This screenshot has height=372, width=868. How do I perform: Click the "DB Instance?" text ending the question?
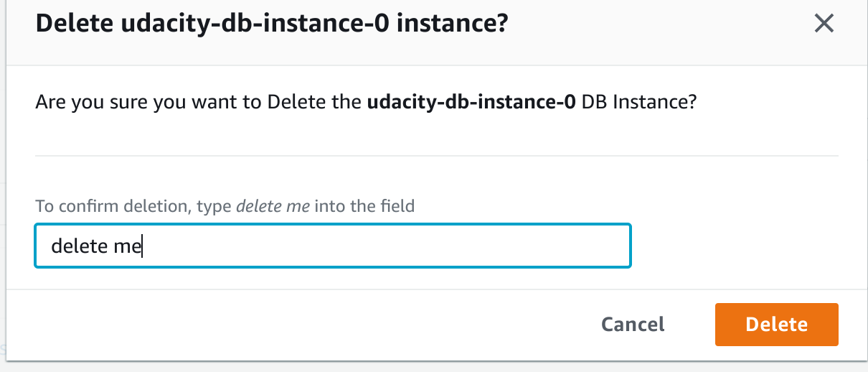638,102
